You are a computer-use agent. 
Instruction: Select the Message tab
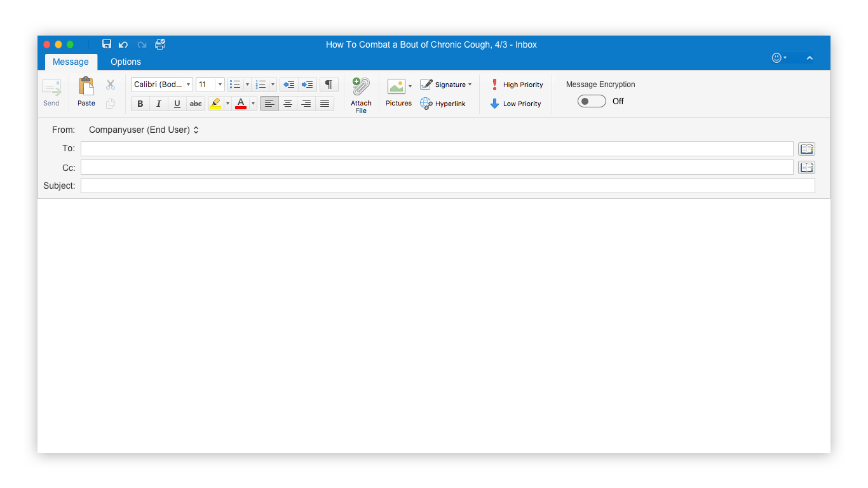[71, 62]
